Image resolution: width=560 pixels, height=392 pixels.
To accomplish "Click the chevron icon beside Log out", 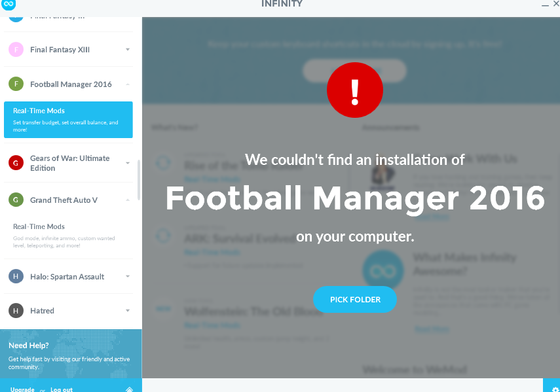I will [129, 389].
